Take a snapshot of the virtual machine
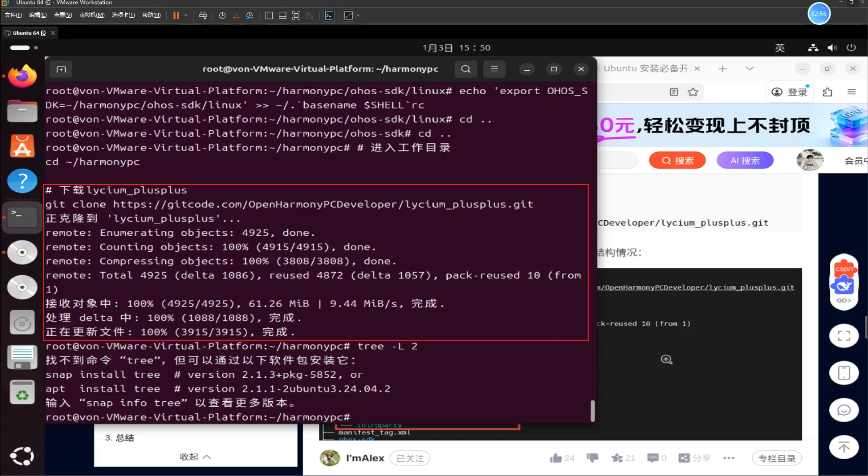This screenshot has height=476, width=868. pyautogui.click(x=222, y=15)
